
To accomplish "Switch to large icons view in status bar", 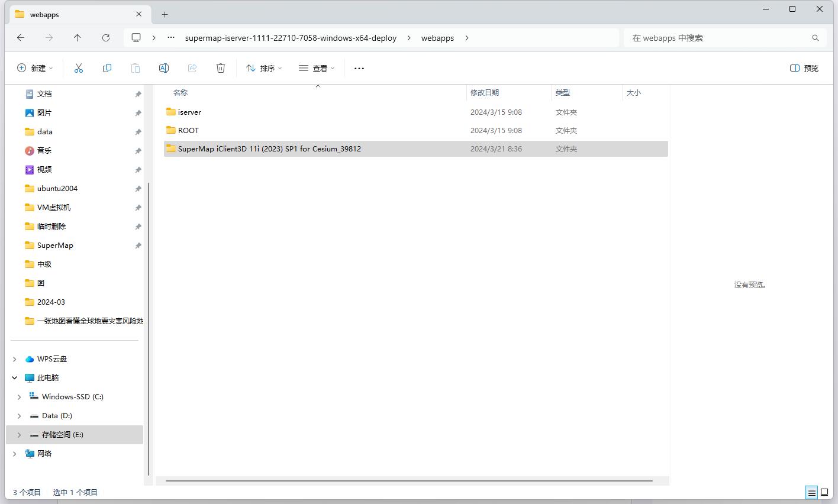I will coord(824,492).
